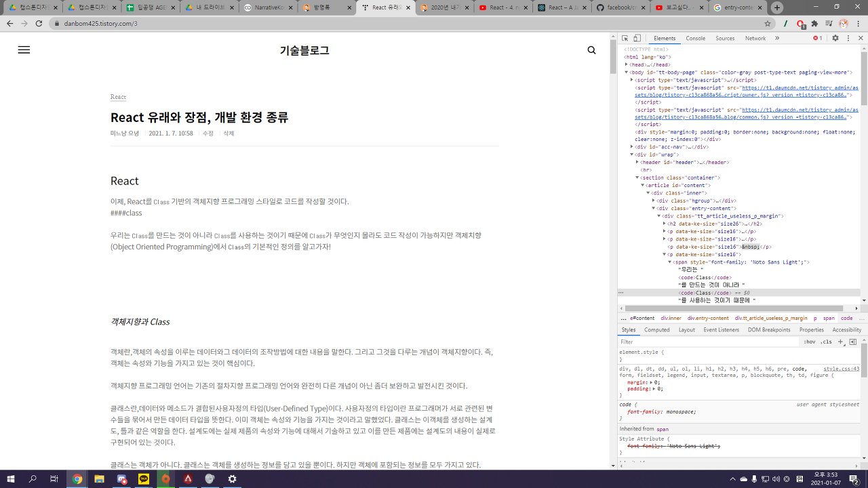The width and height of the screenshot is (868, 488).
Task: Open Chrome extensions puzzle icon
Action: tap(814, 23)
